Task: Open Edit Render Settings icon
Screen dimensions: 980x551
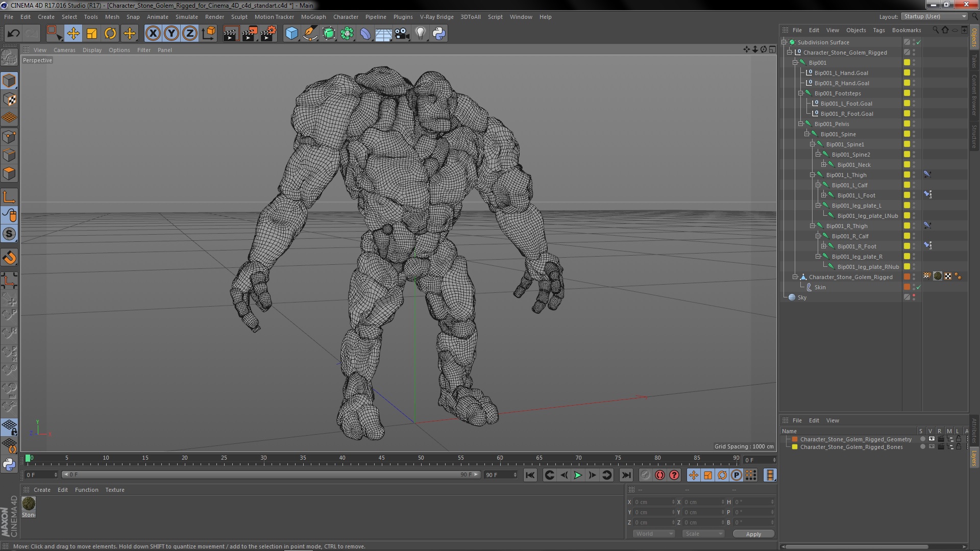Action: point(268,34)
